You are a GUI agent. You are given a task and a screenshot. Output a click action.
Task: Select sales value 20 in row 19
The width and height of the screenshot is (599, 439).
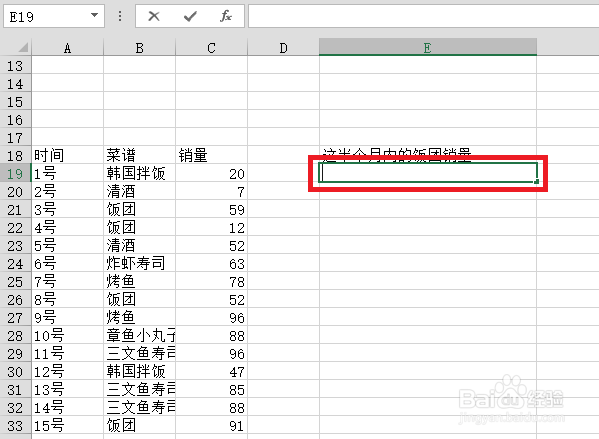click(211, 173)
